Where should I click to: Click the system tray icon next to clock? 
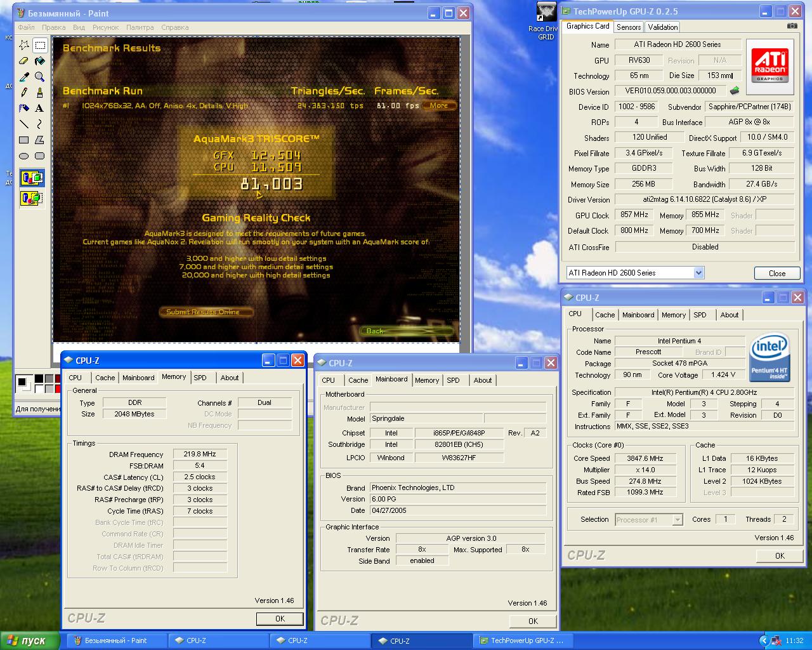776,640
